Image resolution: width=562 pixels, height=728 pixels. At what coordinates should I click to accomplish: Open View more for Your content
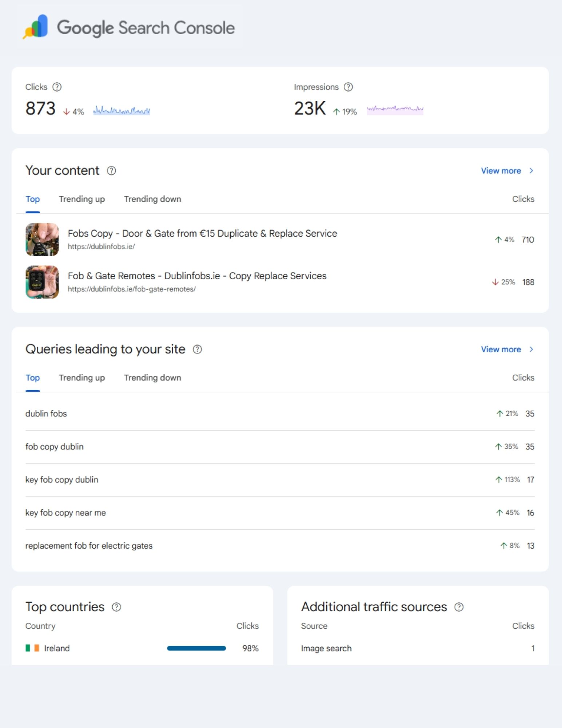pyautogui.click(x=502, y=171)
